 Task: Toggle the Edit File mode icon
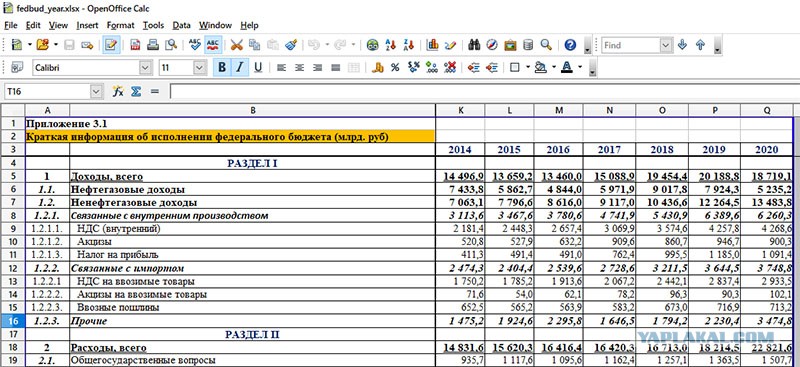(x=111, y=45)
